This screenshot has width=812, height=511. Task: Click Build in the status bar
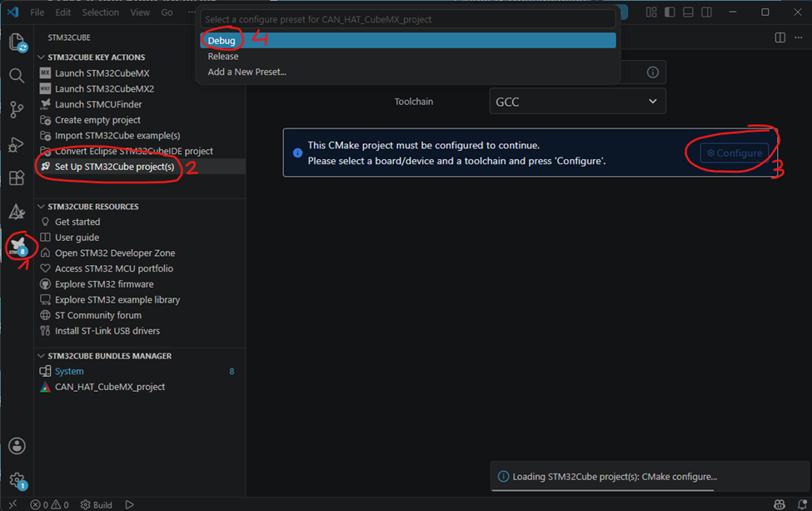point(97,505)
